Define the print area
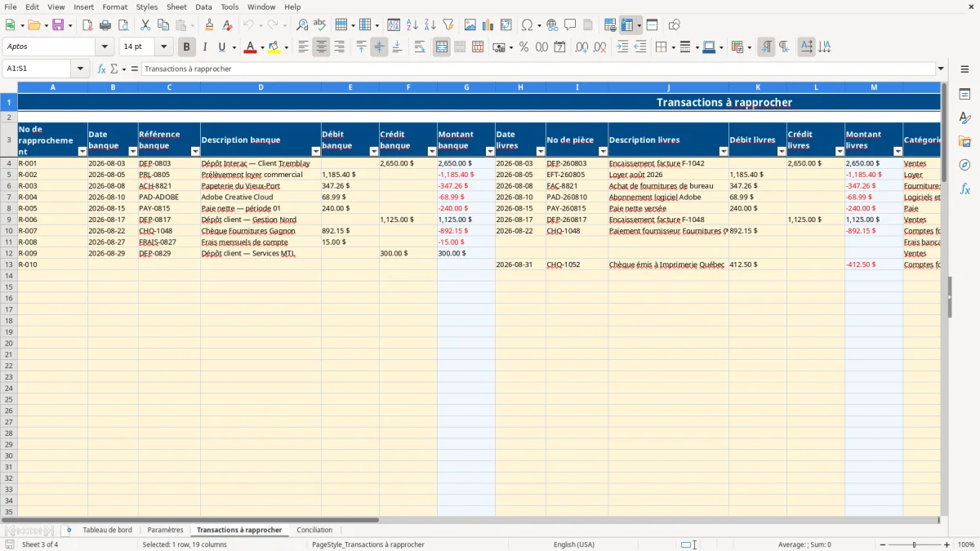Screen dimensions: 980x551 [x=610, y=25]
